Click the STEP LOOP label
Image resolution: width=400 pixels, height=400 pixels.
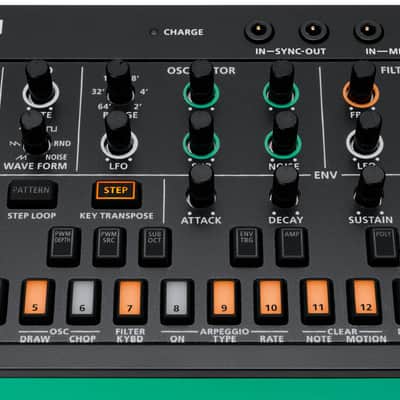[32, 216]
